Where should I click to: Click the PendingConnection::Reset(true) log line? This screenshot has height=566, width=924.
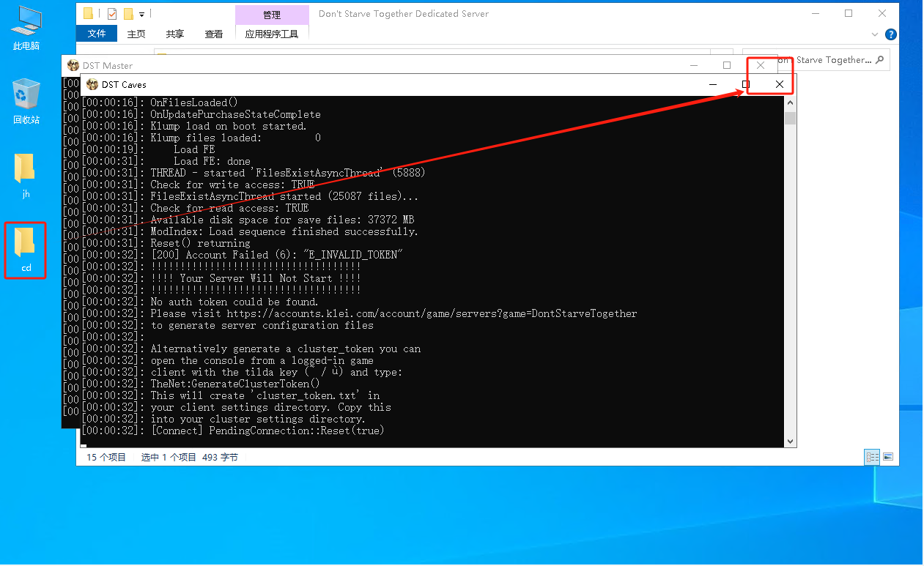click(x=233, y=431)
